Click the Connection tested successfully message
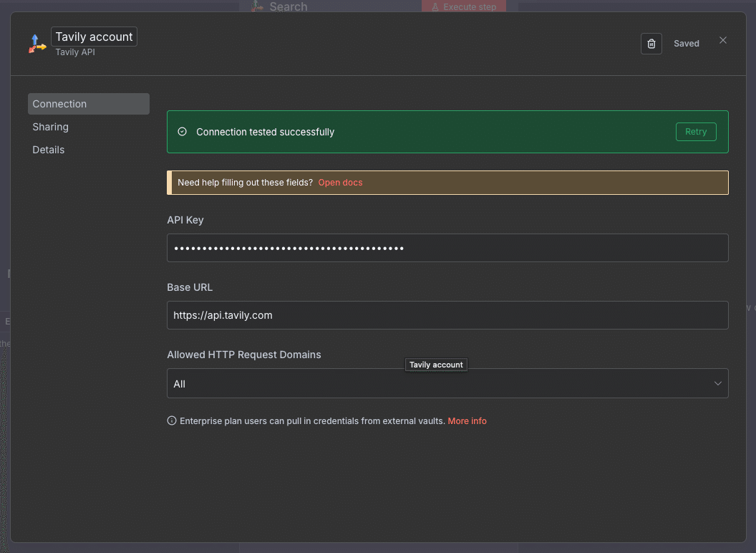Image resolution: width=756 pixels, height=553 pixels. coord(265,132)
